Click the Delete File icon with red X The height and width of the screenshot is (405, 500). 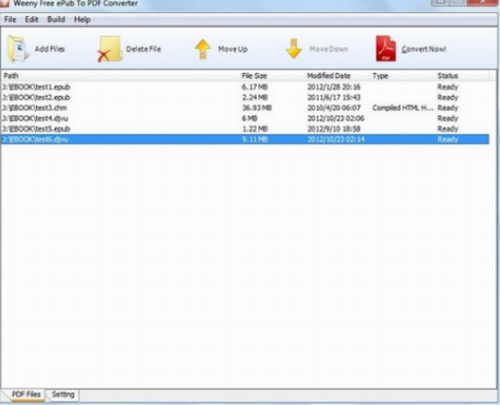(109, 49)
